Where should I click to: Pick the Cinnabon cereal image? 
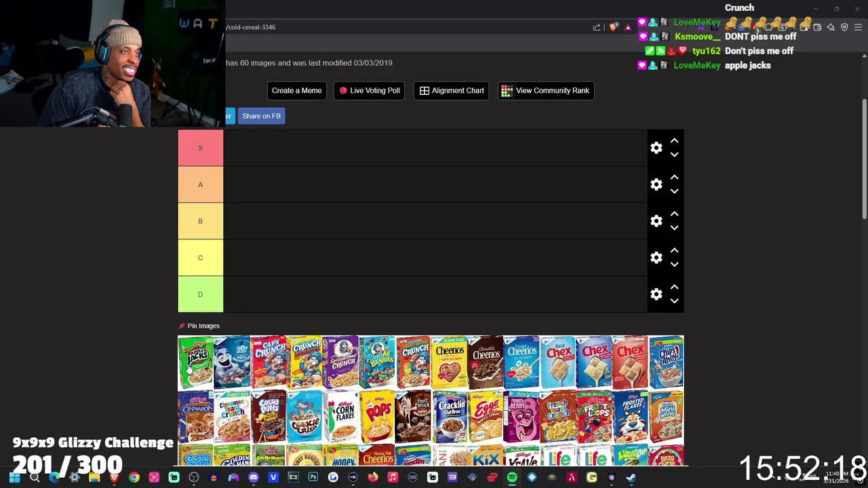pos(195,417)
